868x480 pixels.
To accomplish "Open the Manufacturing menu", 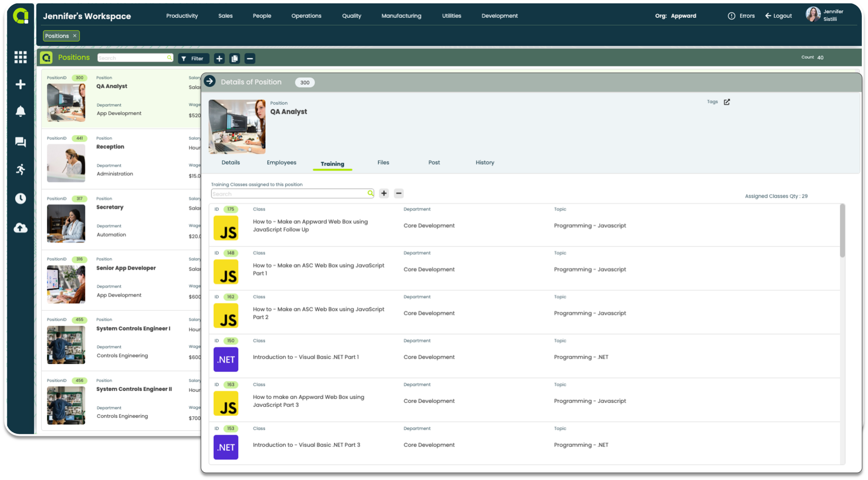I will pyautogui.click(x=401, y=16).
